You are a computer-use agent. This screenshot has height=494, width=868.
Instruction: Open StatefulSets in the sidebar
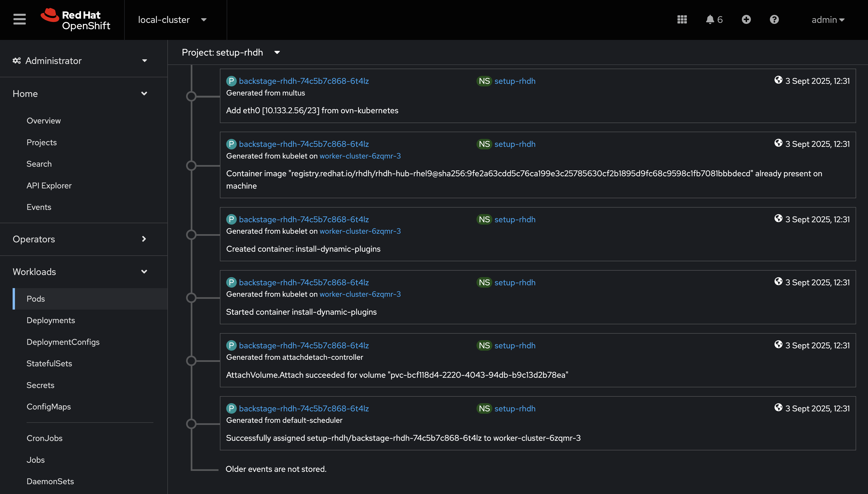49,364
